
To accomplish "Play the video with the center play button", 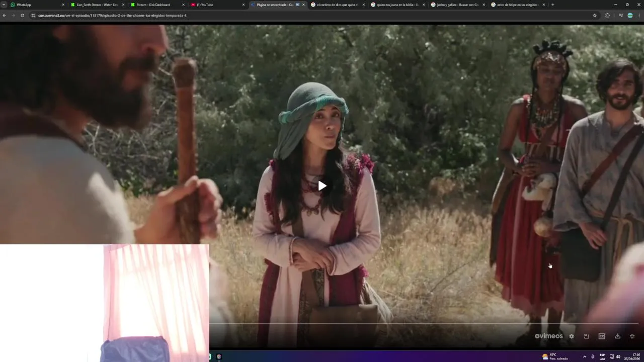I will [x=322, y=186].
